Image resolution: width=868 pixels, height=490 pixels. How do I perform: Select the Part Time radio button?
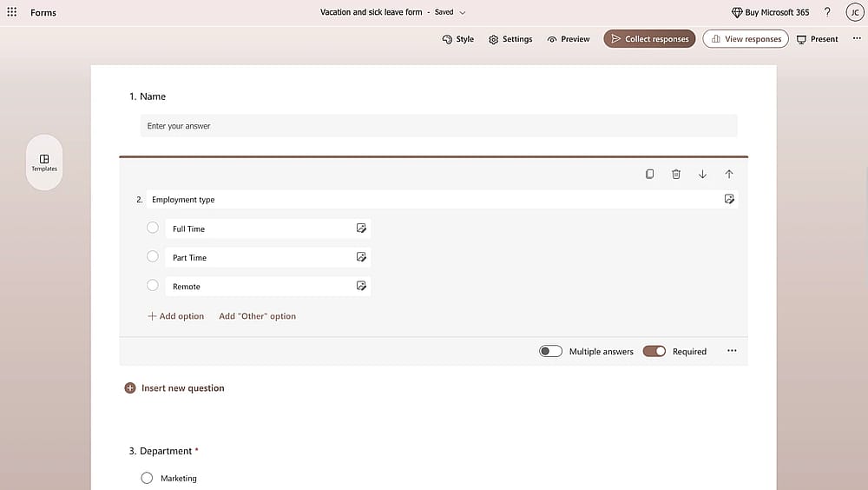click(x=153, y=256)
